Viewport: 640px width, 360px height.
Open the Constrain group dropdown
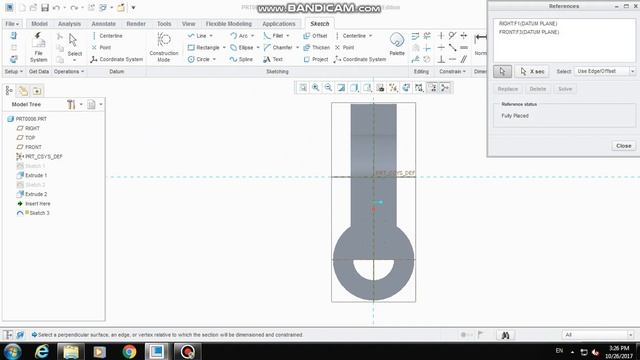[x=452, y=71]
